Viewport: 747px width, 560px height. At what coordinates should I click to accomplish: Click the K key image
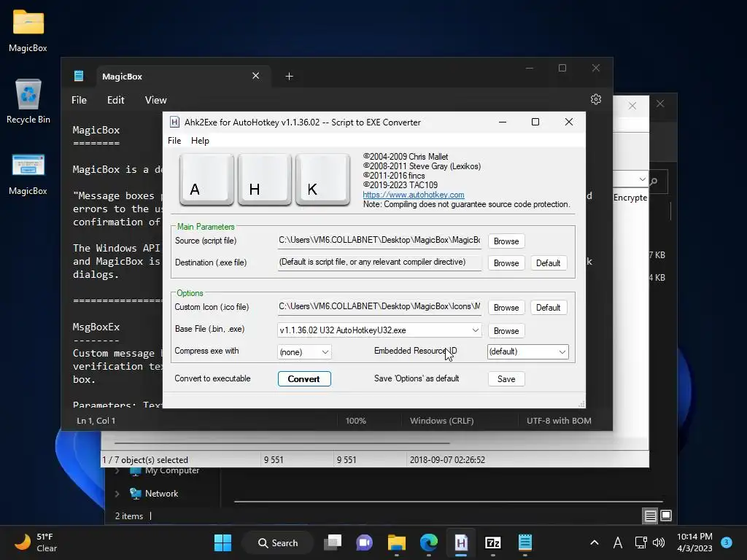[322, 179]
